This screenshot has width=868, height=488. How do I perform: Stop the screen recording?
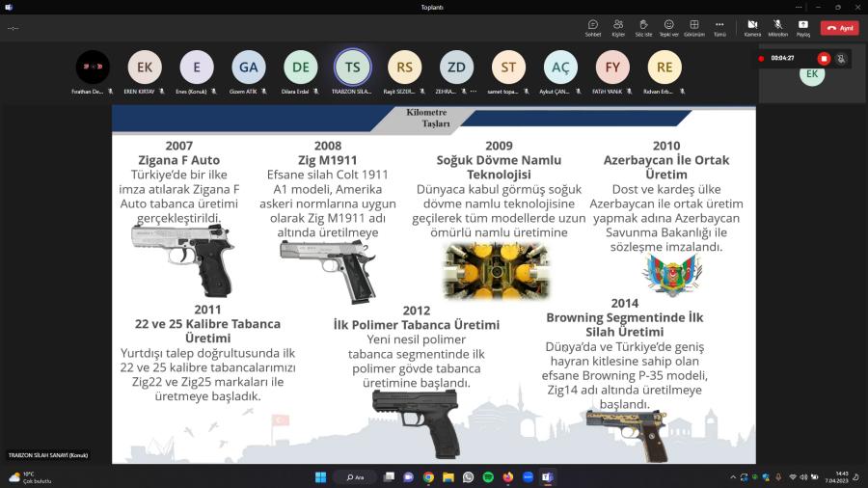pos(824,58)
